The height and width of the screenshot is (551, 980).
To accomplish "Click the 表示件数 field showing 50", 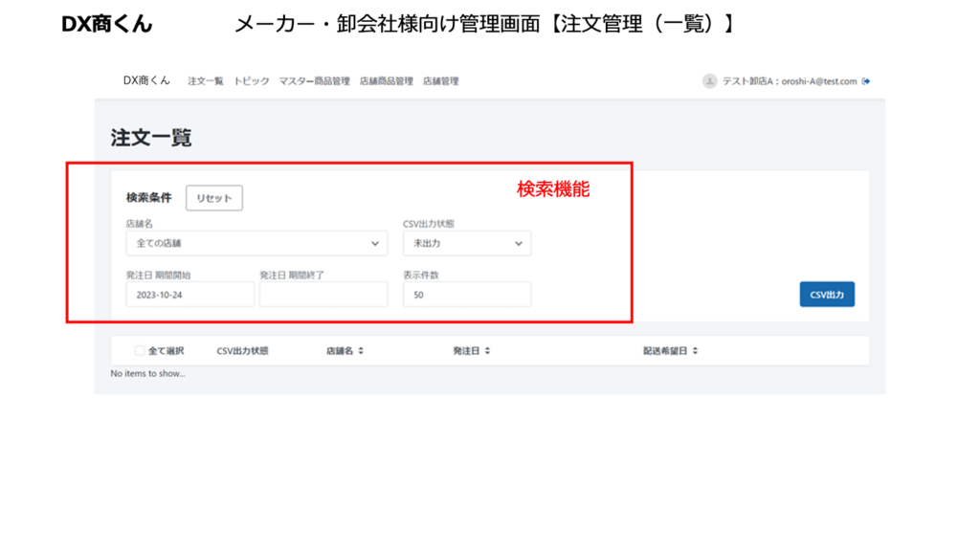I will 467,295.
